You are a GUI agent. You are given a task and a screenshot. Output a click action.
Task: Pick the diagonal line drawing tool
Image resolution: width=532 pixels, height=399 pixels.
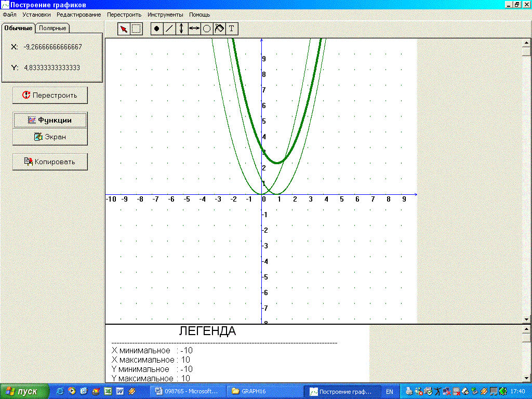click(169, 29)
